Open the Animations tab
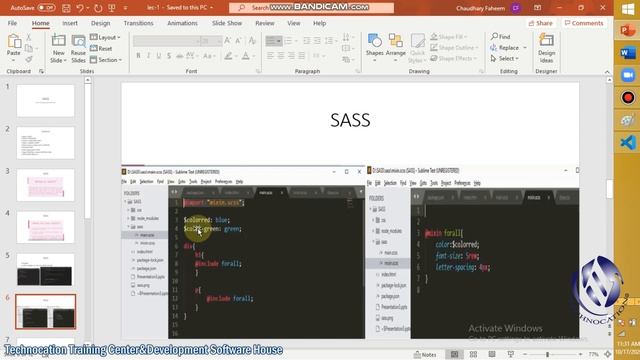The image size is (640, 360). [x=182, y=23]
